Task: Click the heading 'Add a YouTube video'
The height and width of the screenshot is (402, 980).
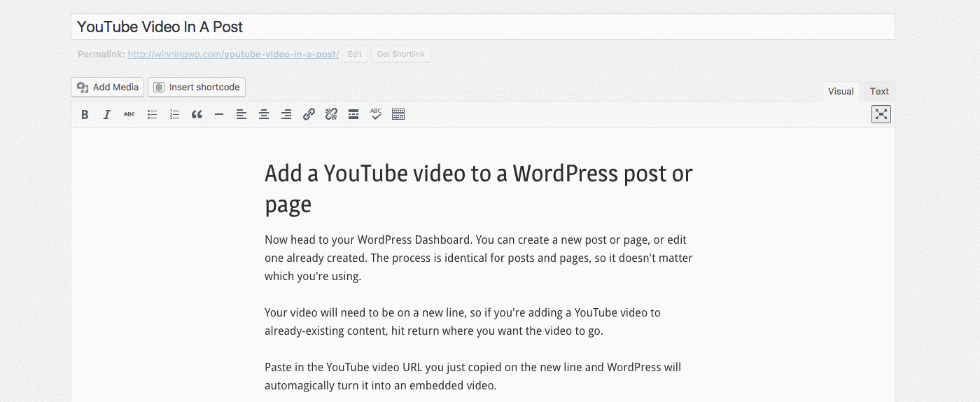Action: point(479,188)
